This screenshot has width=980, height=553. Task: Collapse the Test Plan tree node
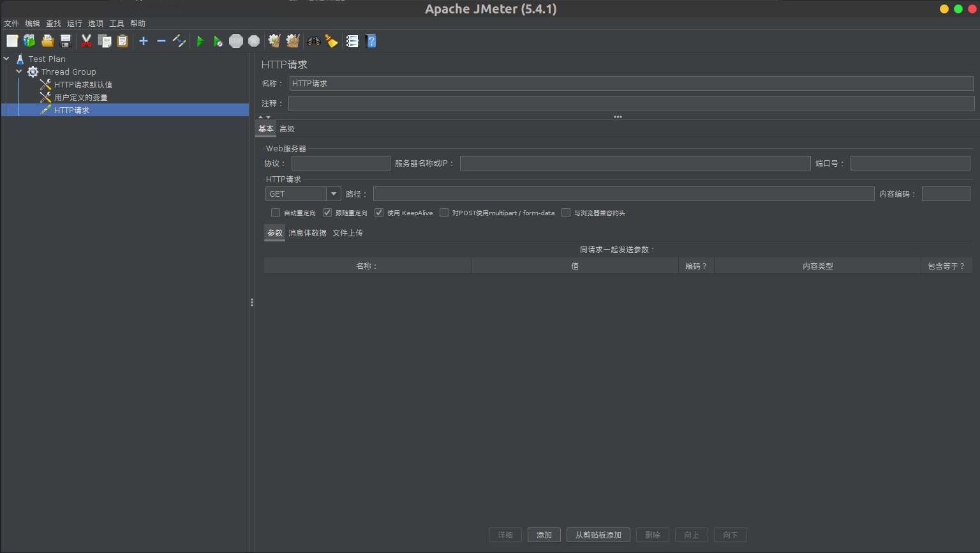tap(6, 59)
